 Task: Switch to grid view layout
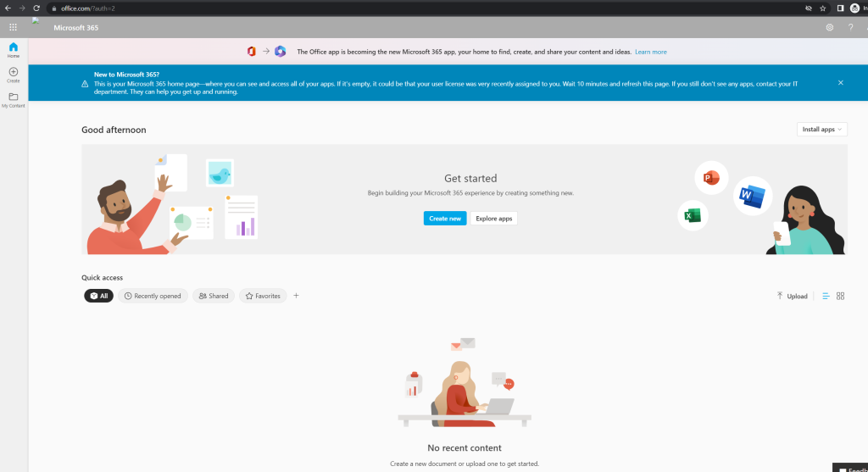point(840,296)
